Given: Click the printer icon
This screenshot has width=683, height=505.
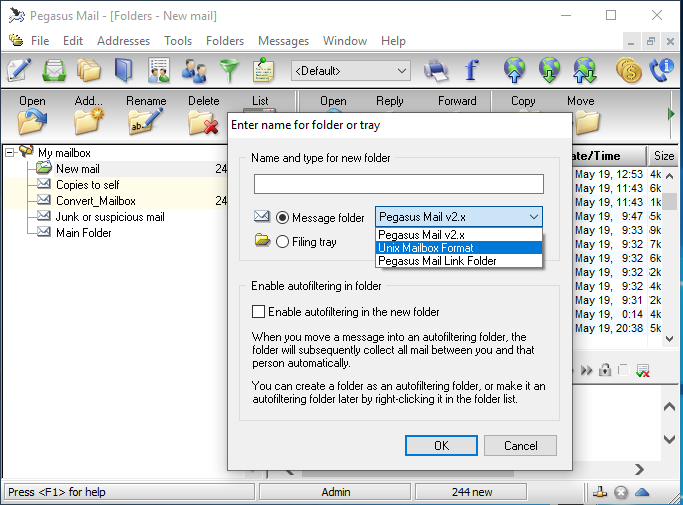Looking at the screenshot, I should pos(436,70).
